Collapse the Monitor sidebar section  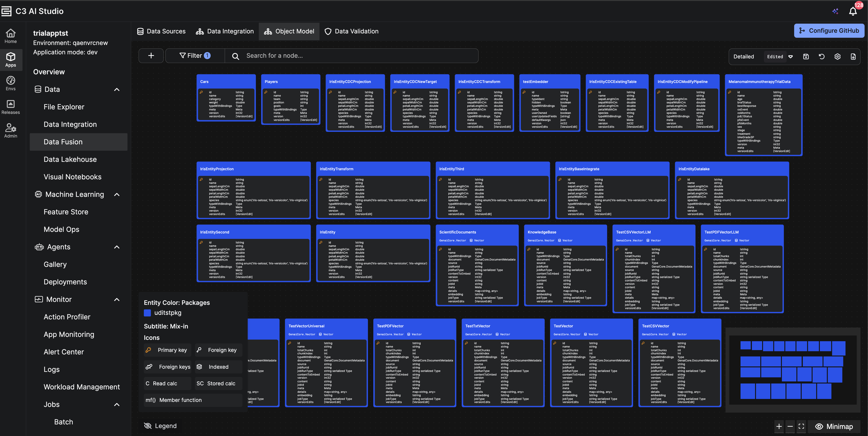point(117,299)
